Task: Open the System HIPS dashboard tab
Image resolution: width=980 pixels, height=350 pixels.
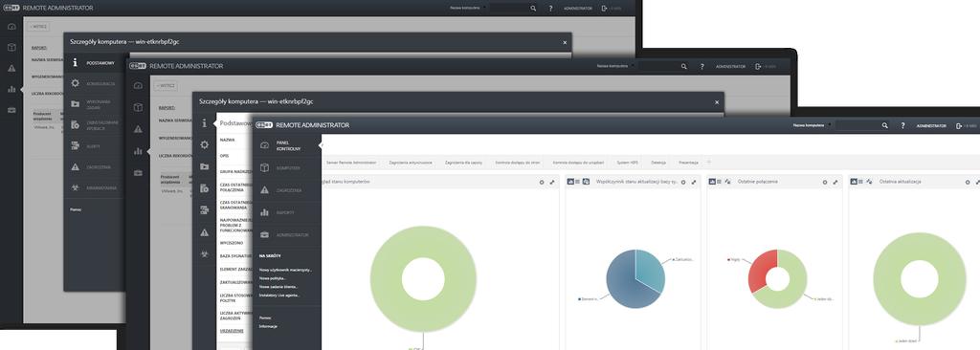Action: coord(628,163)
